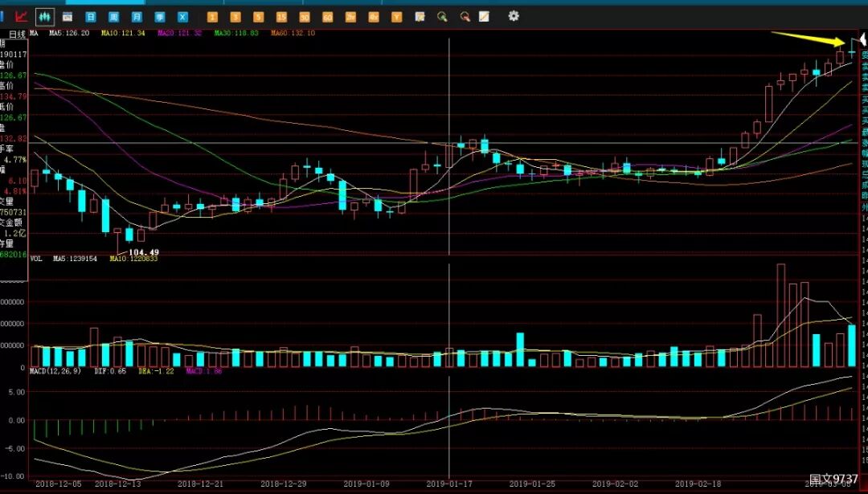
Task: Click the 134.79 high price value
Action: [x=14, y=96]
